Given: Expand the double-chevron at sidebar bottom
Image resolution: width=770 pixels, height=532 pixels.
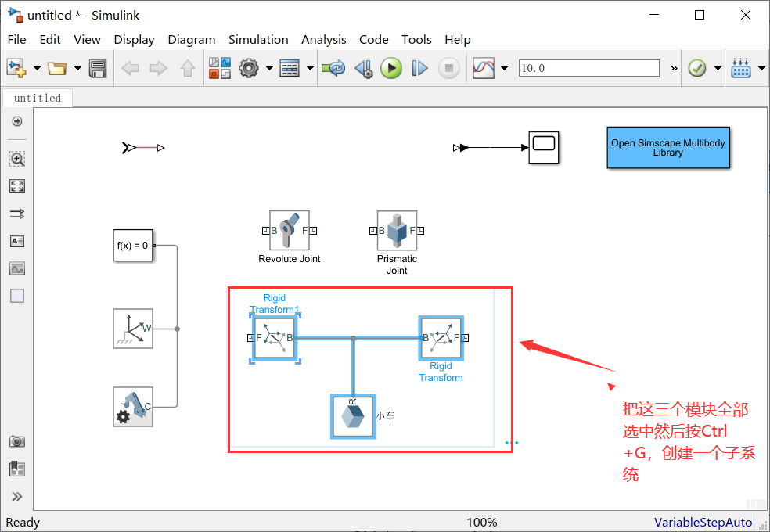Looking at the screenshot, I should (x=17, y=496).
